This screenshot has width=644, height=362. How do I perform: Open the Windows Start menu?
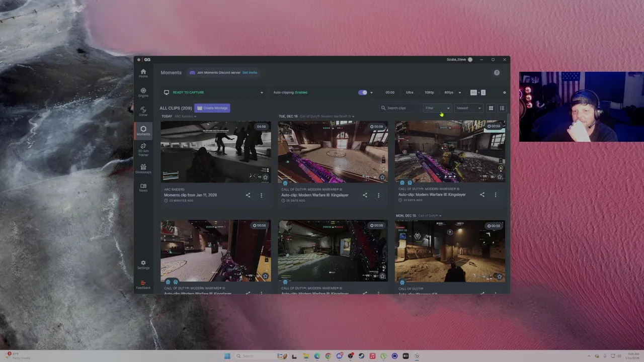pos(227,356)
